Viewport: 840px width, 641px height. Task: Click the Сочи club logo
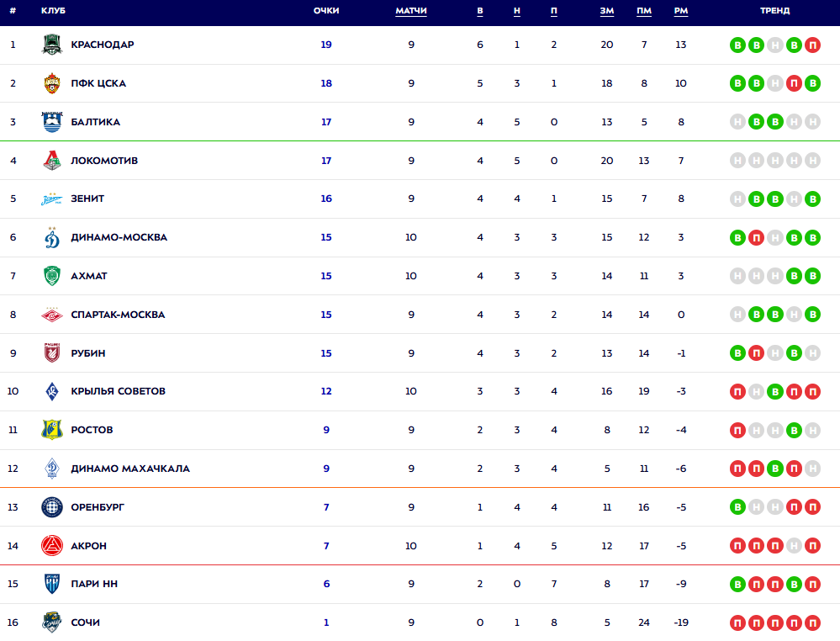tap(52, 622)
